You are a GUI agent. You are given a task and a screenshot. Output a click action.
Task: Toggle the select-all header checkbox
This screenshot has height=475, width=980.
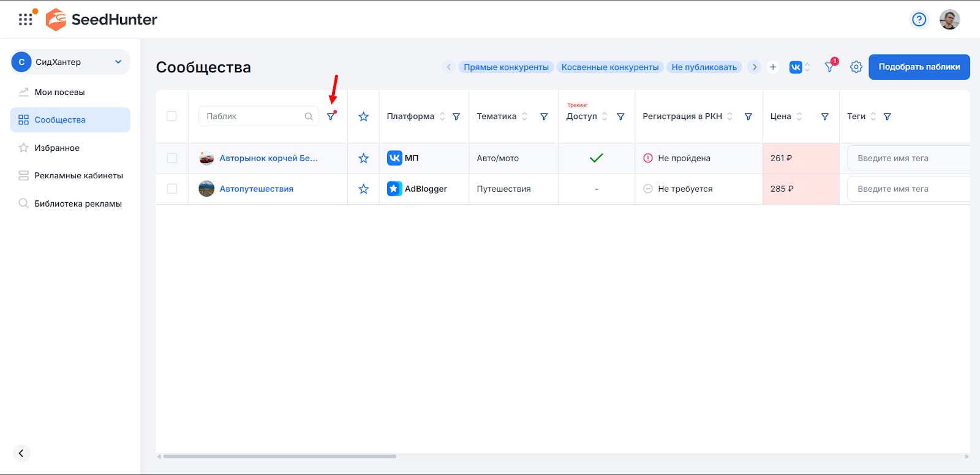(x=171, y=116)
